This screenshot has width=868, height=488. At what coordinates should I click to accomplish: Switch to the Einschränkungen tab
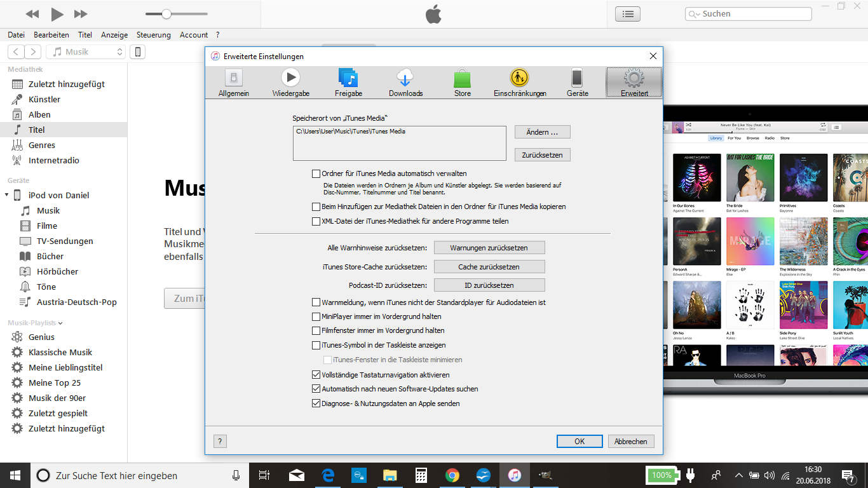click(520, 83)
